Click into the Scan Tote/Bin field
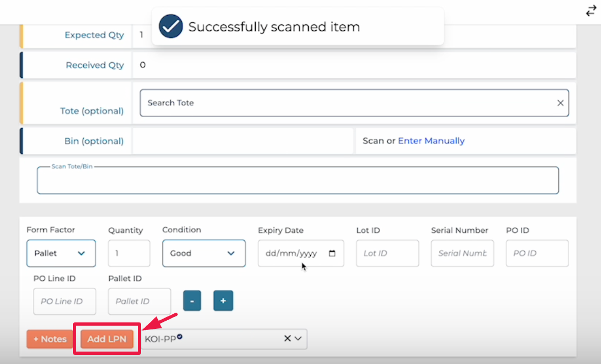The height and width of the screenshot is (364, 601). [297, 181]
